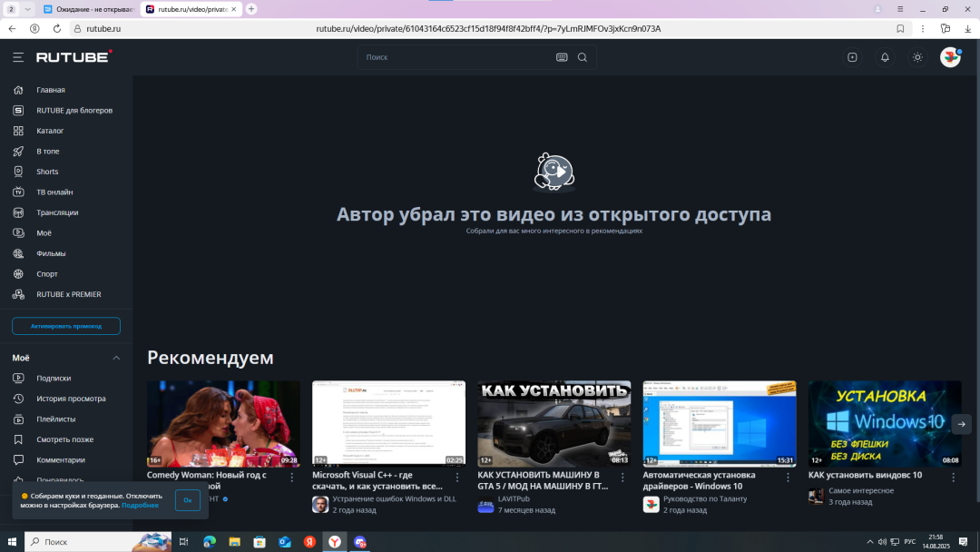Open a new browser tab
Image resolution: width=980 pixels, height=552 pixels.
coord(251,9)
